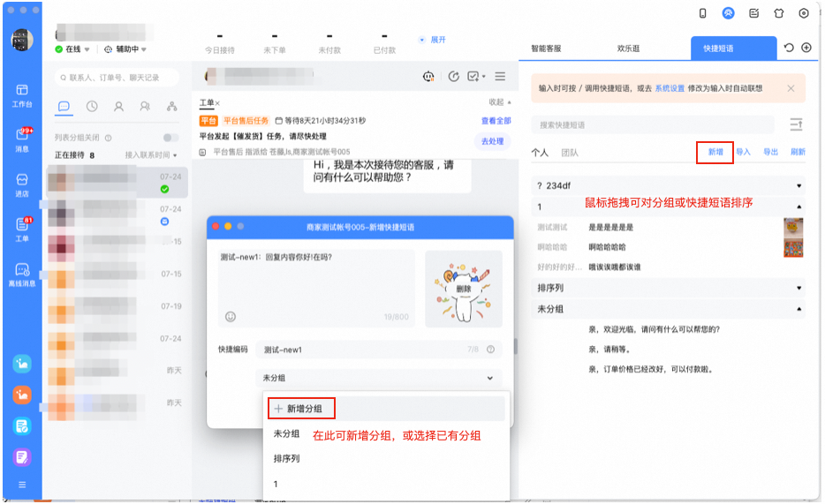Open the 进店 sidebar icon
This screenshot has height=504, width=825.
21,185
